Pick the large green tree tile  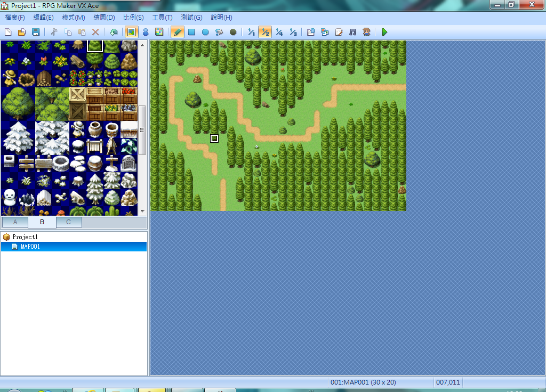tap(18, 104)
